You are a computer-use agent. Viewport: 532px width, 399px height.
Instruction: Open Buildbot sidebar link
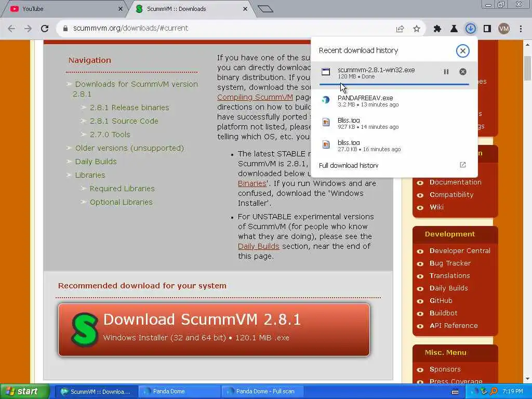(443, 313)
